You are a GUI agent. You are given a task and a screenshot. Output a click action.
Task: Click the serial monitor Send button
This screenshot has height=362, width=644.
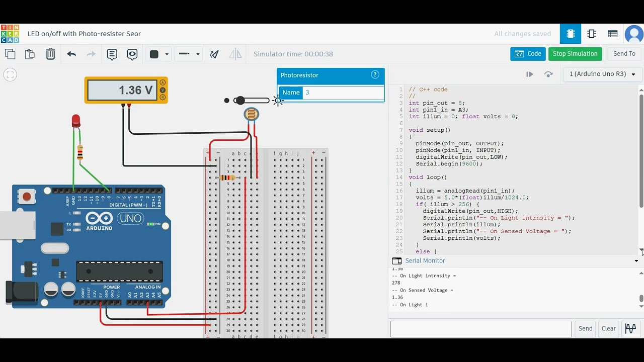click(585, 329)
